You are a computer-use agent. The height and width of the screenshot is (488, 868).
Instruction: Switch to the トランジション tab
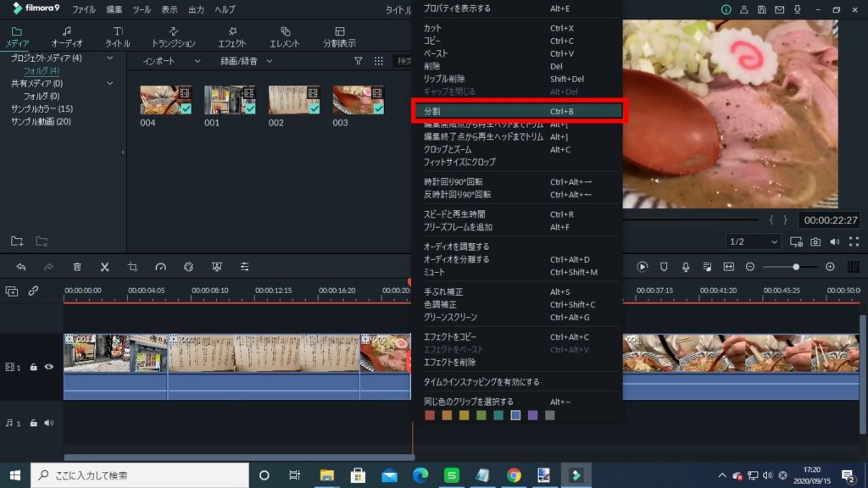click(x=173, y=36)
